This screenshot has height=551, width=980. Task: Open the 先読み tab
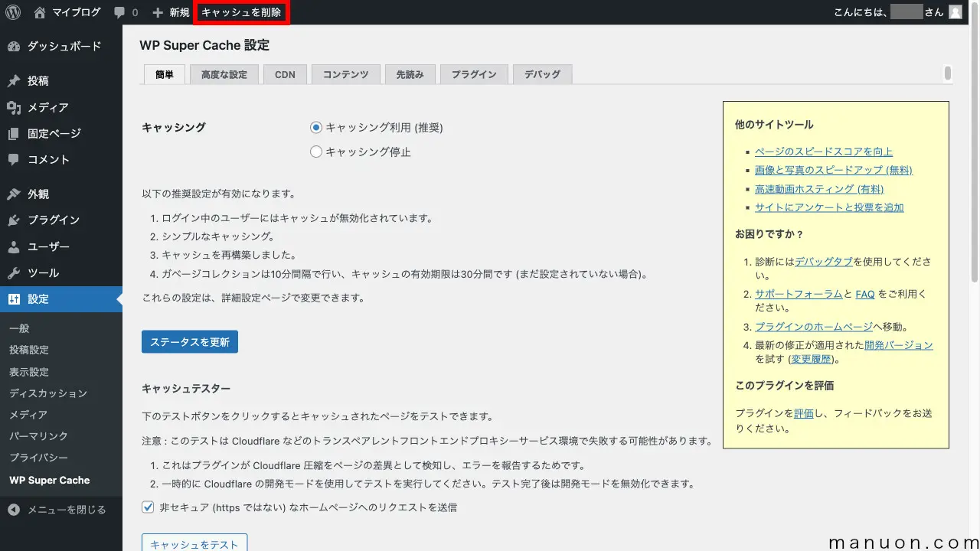410,74
